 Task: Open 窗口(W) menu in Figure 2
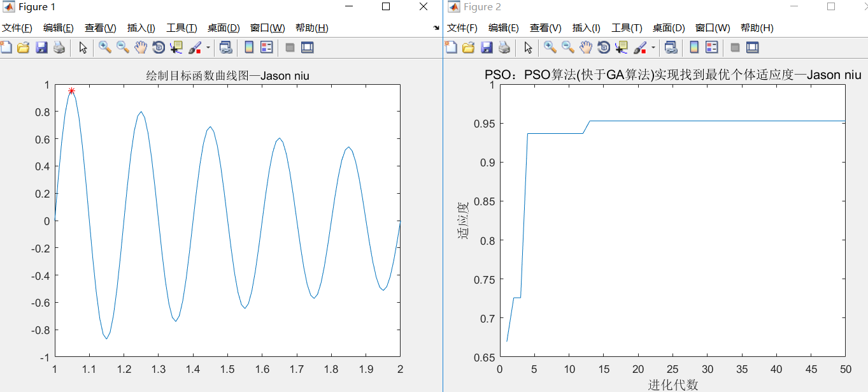[713, 28]
